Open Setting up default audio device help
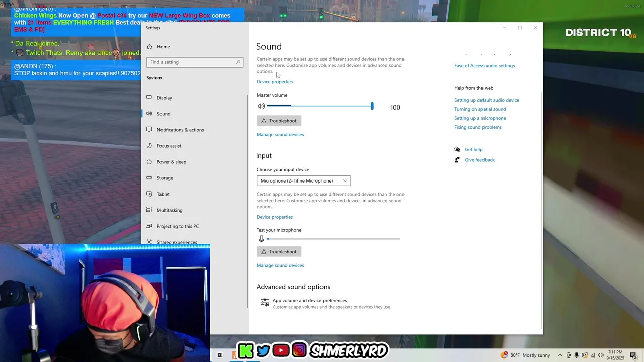The image size is (644, 362). [x=487, y=100]
